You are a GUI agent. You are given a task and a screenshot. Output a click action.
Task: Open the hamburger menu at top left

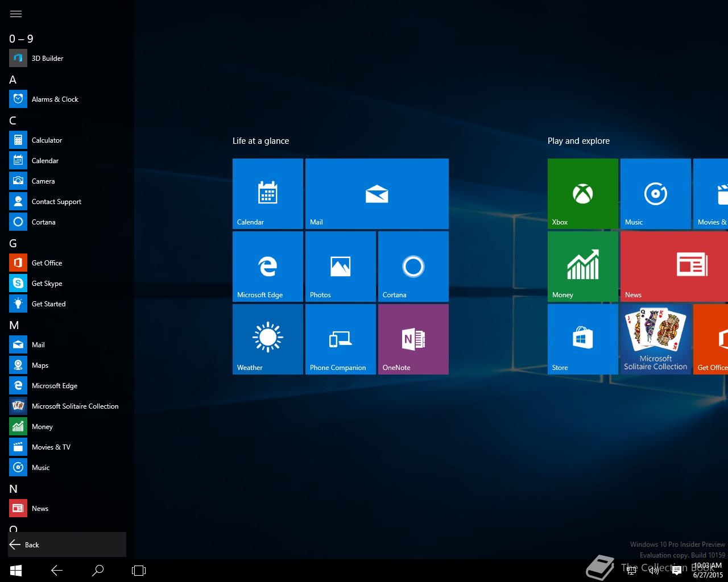pyautogui.click(x=16, y=14)
